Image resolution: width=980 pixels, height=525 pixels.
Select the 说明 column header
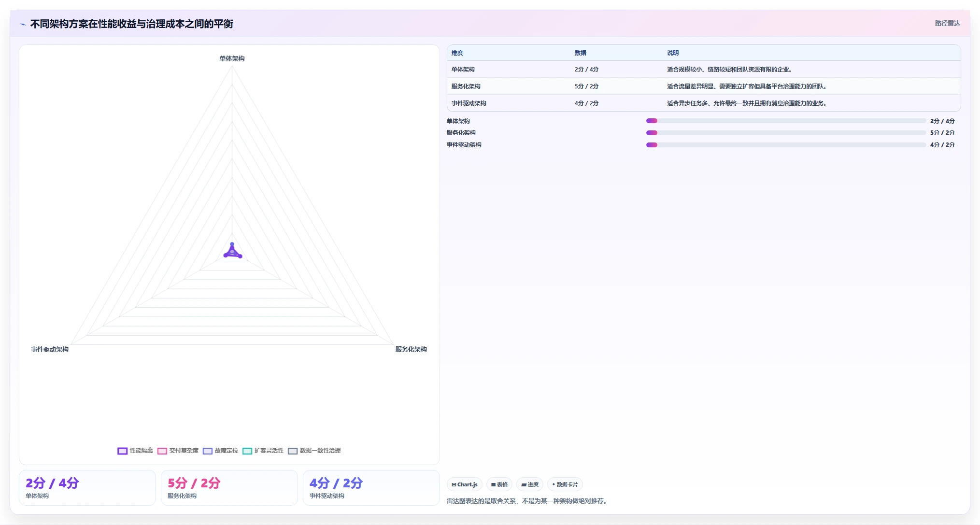coord(673,53)
